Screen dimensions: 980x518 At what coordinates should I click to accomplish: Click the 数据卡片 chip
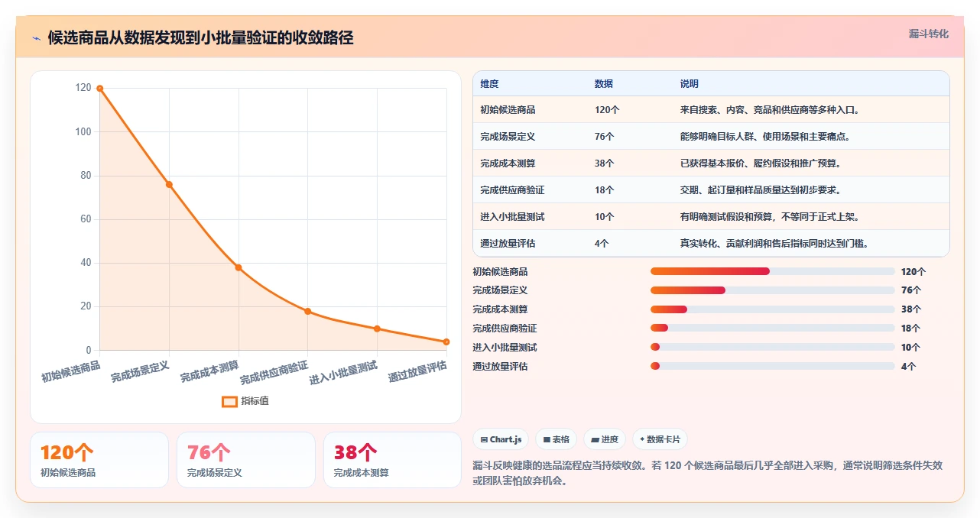[x=660, y=439]
